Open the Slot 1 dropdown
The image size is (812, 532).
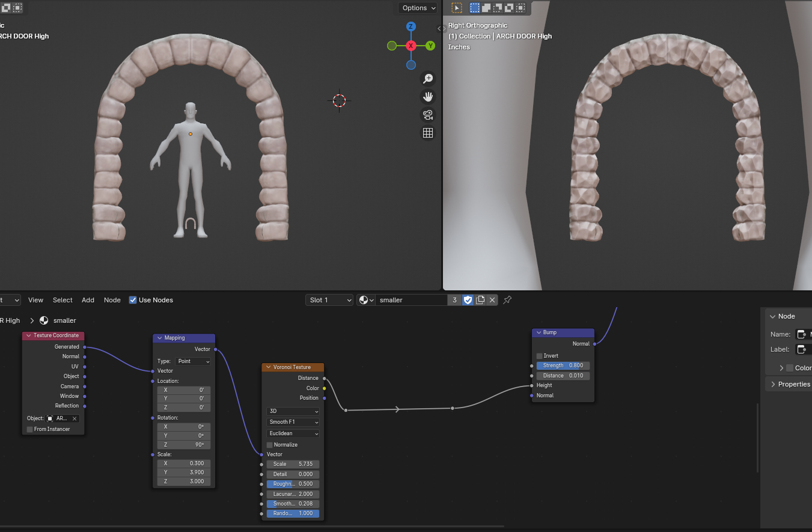[x=329, y=300]
